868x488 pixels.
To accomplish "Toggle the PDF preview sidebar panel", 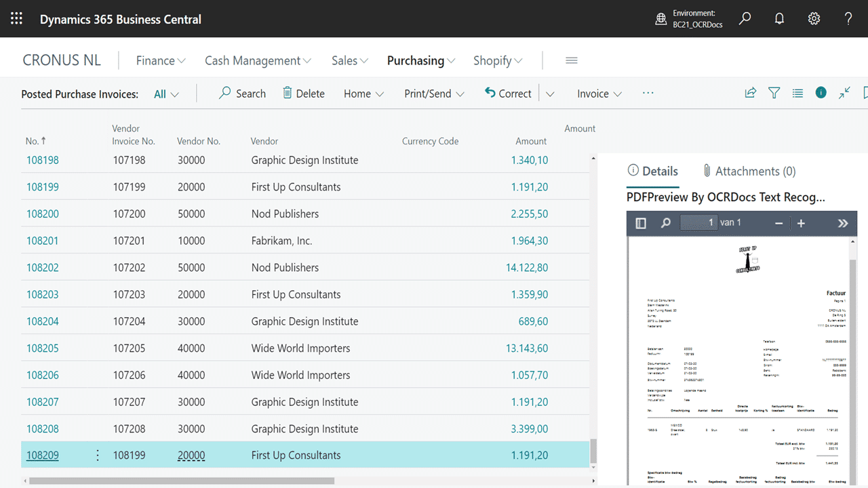I will [641, 223].
